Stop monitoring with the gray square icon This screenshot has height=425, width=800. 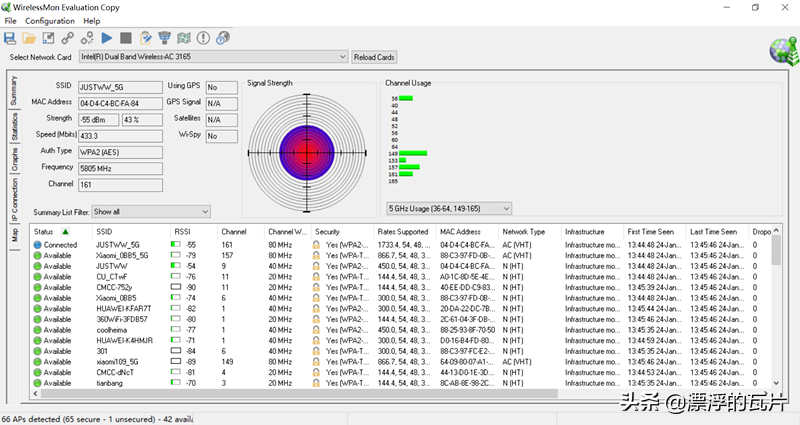pyautogui.click(x=126, y=38)
